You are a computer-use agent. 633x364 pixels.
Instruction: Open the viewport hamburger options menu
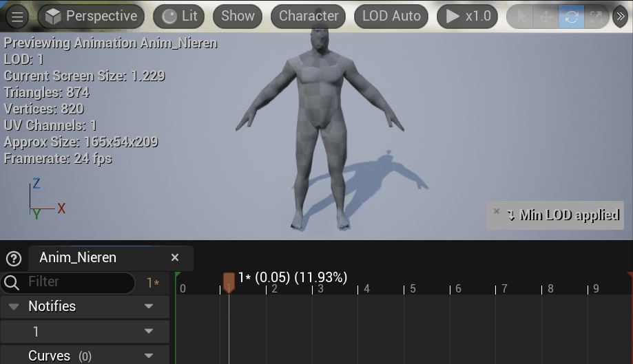pyautogui.click(x=17, y=17)
